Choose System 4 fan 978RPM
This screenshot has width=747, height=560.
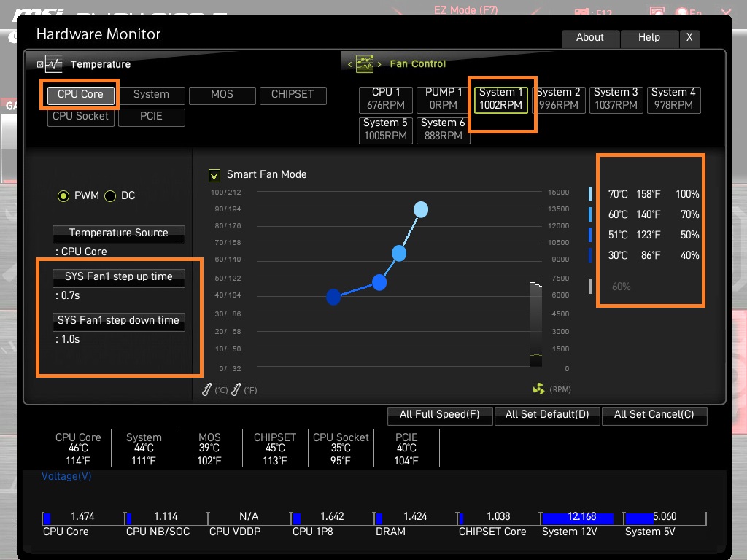click(673, 98)
